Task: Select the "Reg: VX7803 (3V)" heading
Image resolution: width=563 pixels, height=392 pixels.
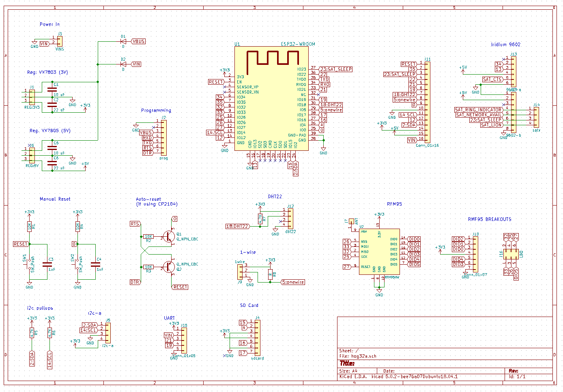Action: (x=47, y=72)
